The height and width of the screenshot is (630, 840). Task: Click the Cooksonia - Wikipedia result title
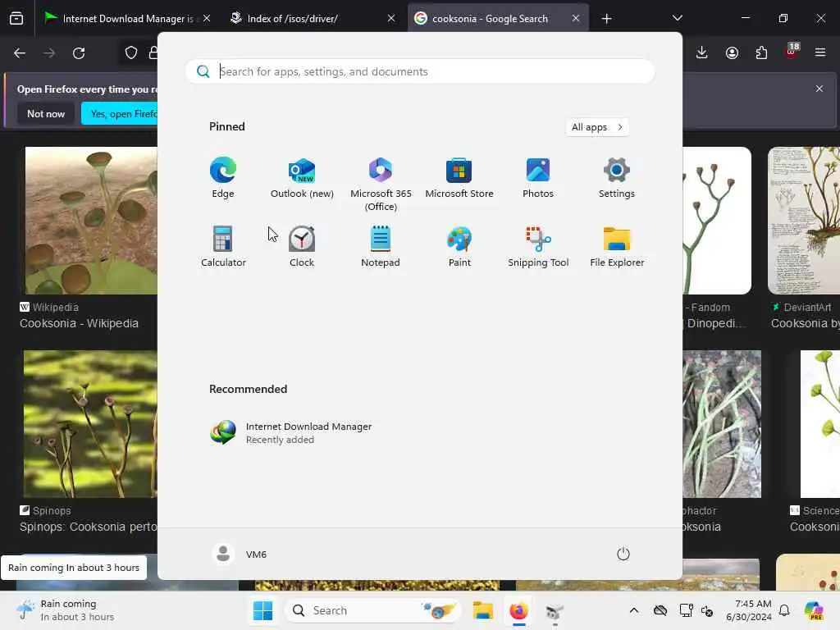[x=79, y=323]
